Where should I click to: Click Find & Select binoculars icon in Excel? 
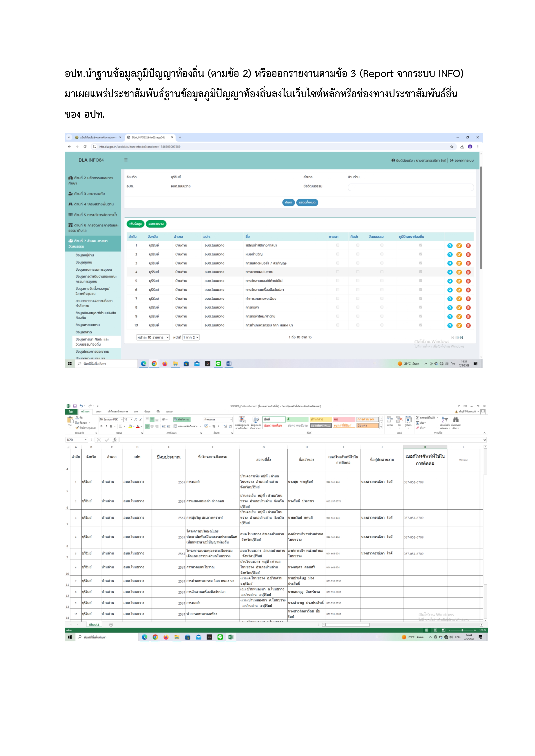[x=456, y=419]
